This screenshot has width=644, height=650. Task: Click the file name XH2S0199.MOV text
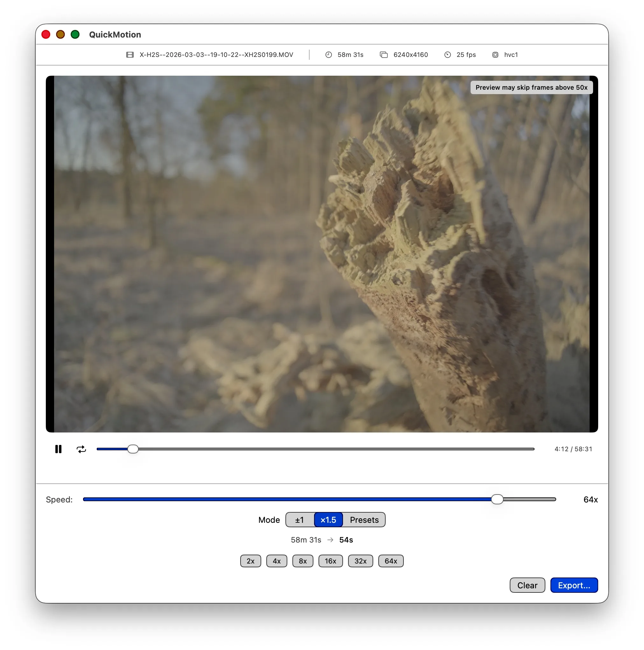coord(216,55)
